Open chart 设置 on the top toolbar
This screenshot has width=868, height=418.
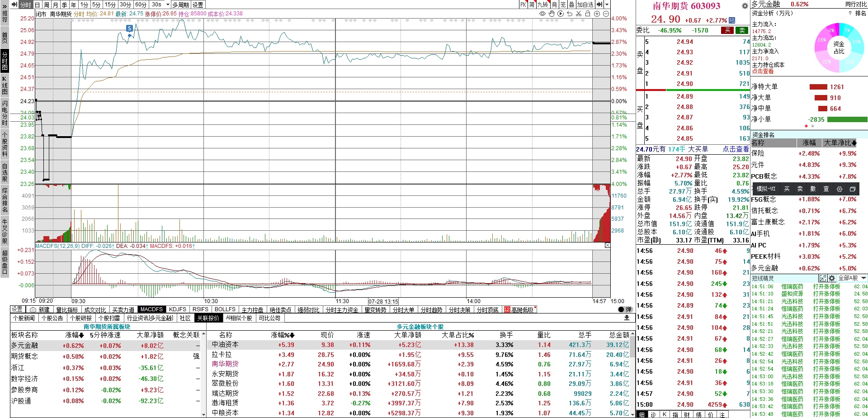[x=198, y=5]
